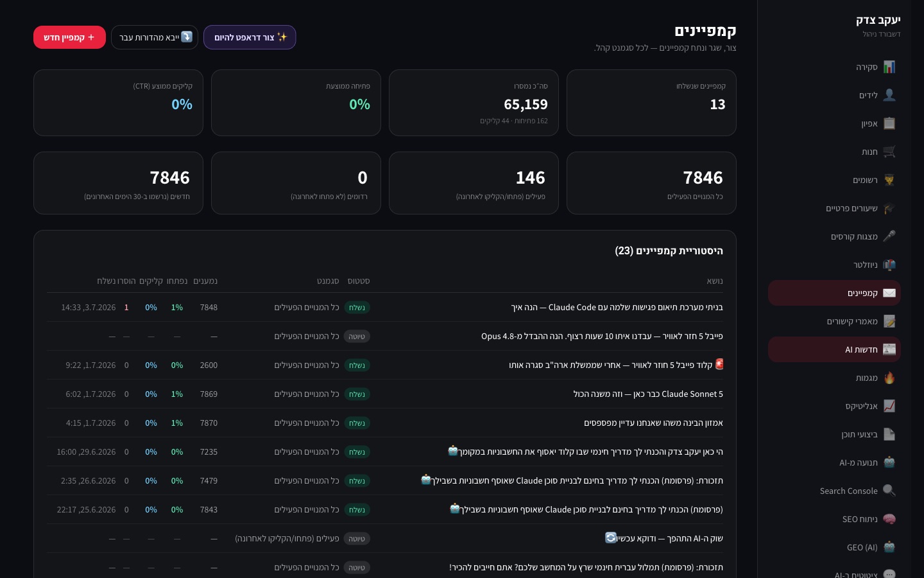Switch to the חדשות AI sidebar item
Viewport: 924px width, 578px height.
[x=834, y=349]
